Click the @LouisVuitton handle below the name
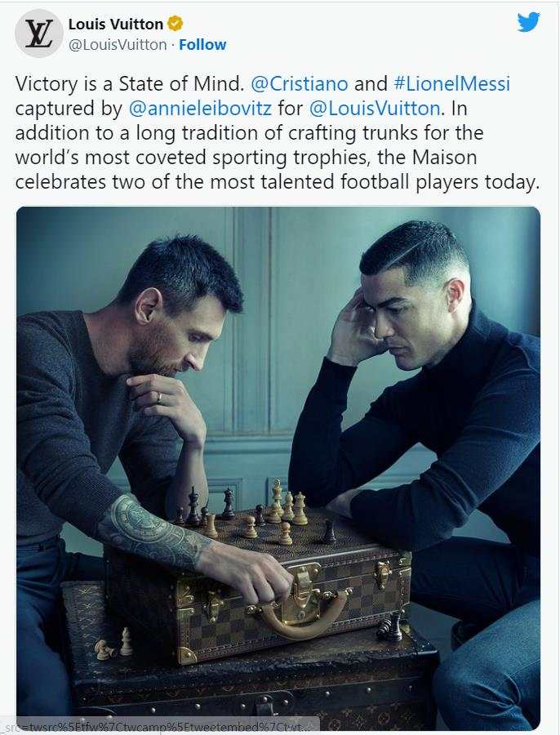 pos(118,45)
